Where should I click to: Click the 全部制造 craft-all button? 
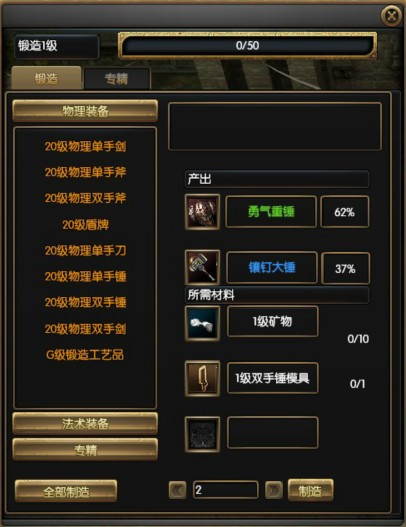pos(66,491)
